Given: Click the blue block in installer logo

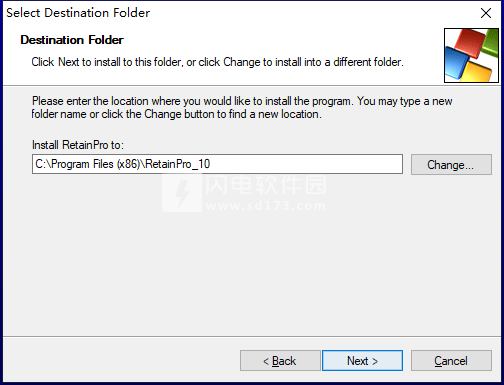Looking at the screenshot, I should pos(457,63).
